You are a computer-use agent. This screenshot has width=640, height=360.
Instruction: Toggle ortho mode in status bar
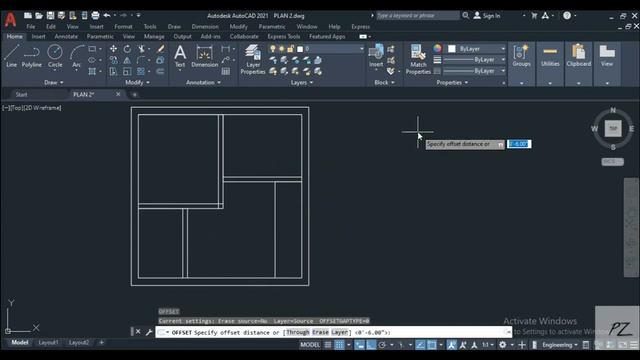(371, 345)
